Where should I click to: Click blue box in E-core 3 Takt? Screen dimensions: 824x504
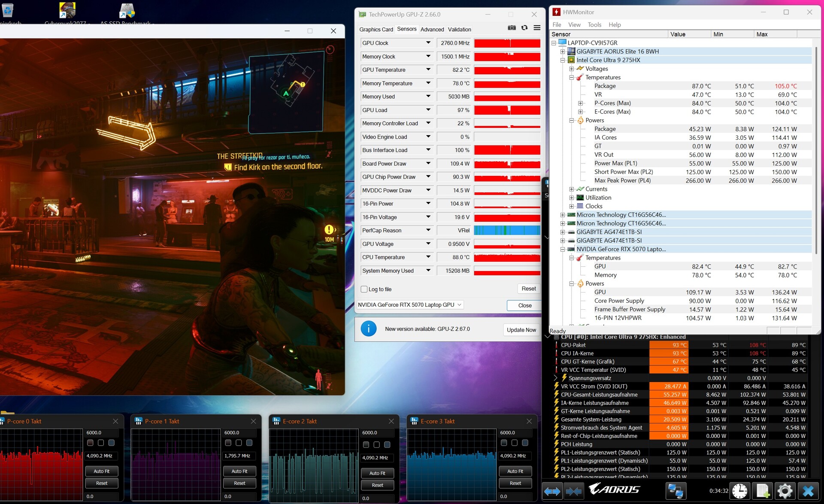pyautogui.click(x=525, y=443)
